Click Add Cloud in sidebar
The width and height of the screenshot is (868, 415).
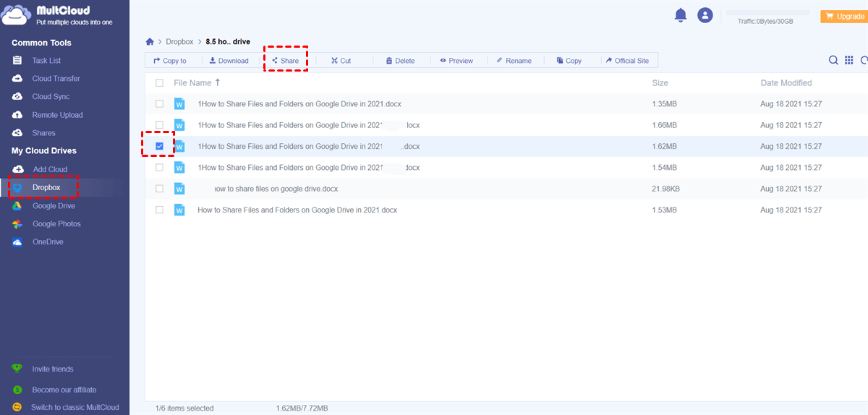pyautogui.click(x=50, y=169)
